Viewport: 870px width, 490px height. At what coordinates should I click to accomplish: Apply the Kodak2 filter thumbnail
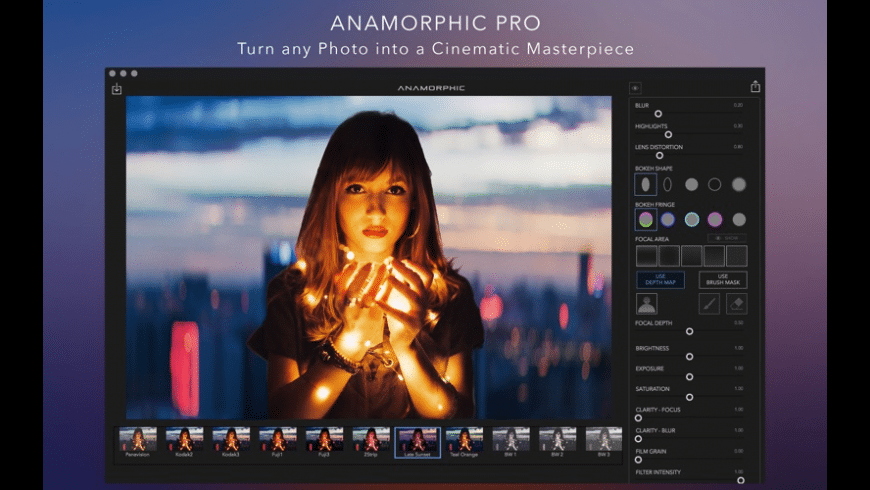coord(184,442)
